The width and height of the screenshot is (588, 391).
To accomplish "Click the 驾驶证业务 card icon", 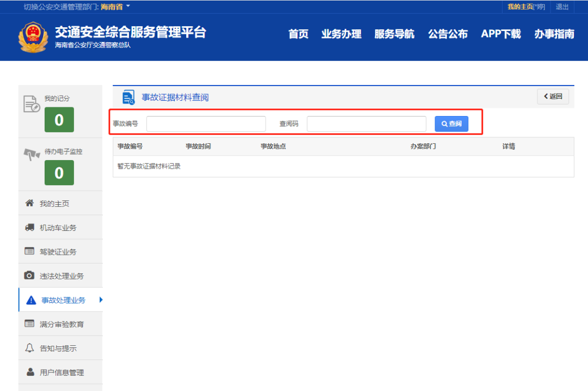I will (30, 251).
